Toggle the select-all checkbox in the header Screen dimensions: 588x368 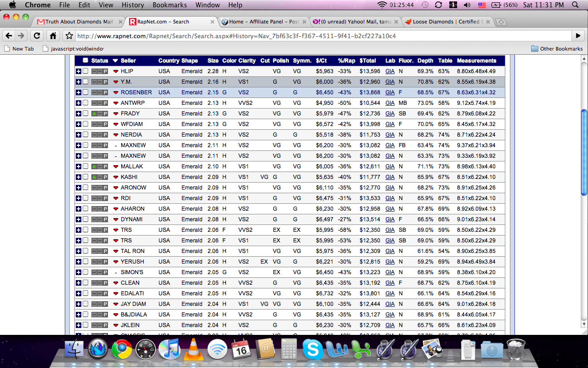[x=85, y=60]
